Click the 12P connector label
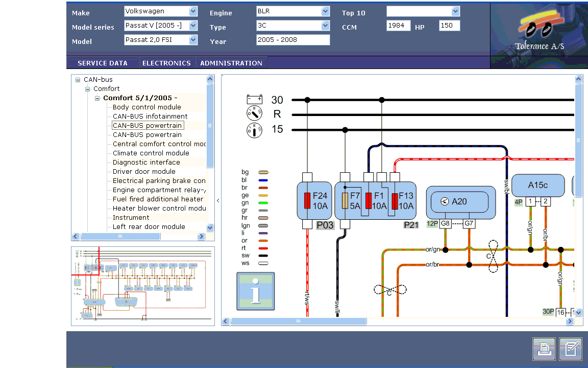The image size is (588, 368). (432, 224)
